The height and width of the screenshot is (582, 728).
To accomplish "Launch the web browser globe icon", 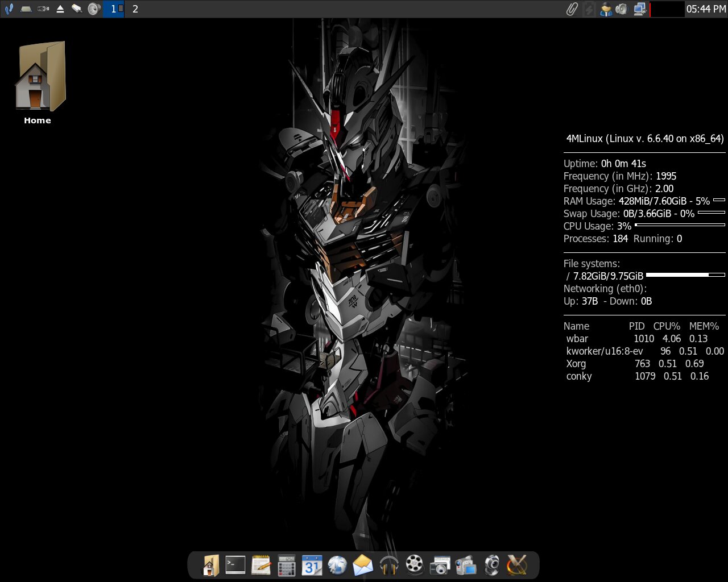I will 337,565.
